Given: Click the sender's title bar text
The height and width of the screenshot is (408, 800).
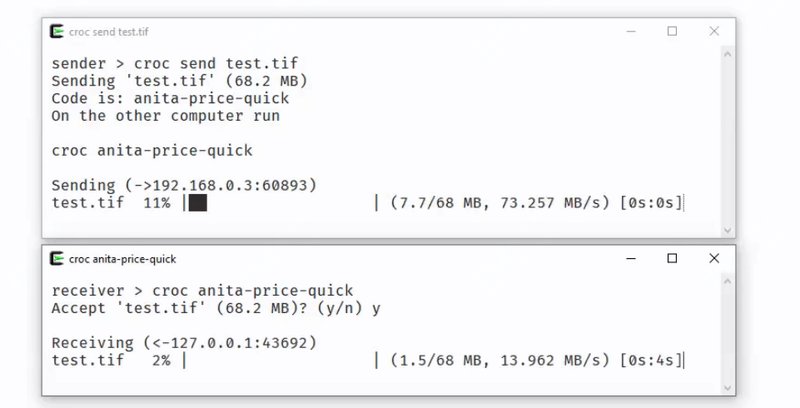Looking at the screenshot, I should [106, 32].
